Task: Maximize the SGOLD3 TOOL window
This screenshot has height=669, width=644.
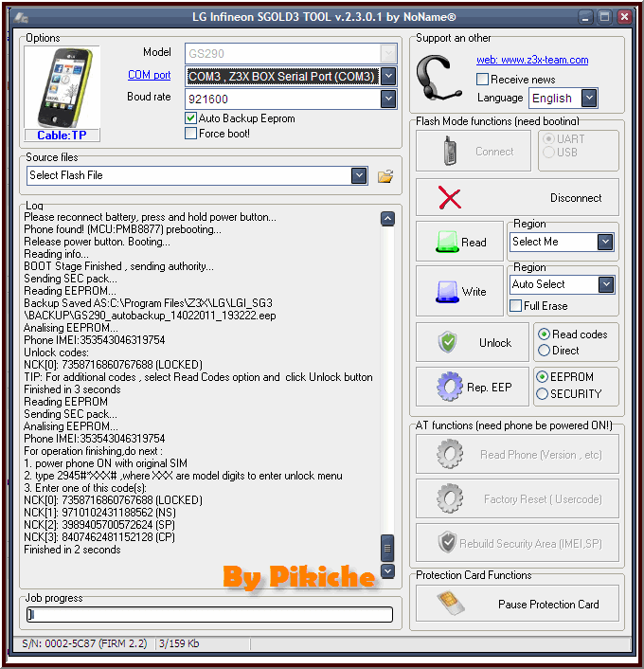Action: (x=604, y=17)
